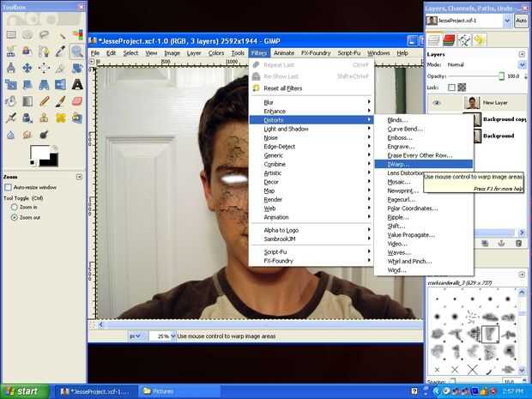Select the Ellipse Select tool
Viewport: 532px width, 399px height.
coord(27,34)
